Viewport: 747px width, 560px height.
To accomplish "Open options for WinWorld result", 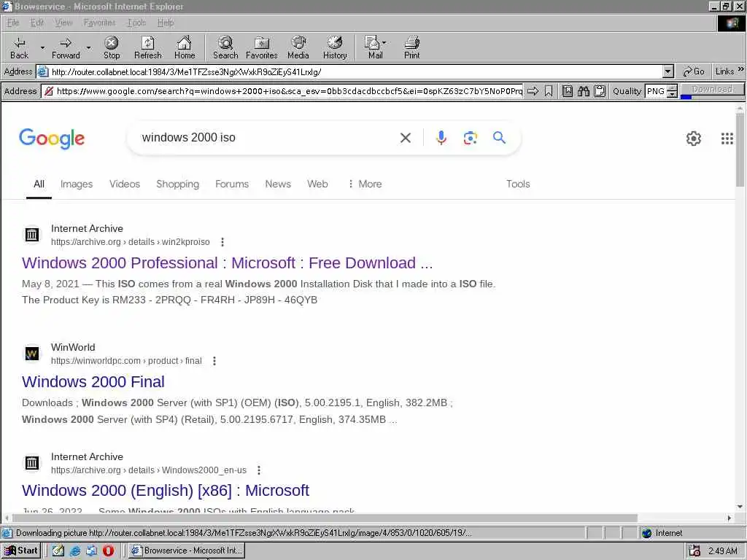I will point(214,361).
